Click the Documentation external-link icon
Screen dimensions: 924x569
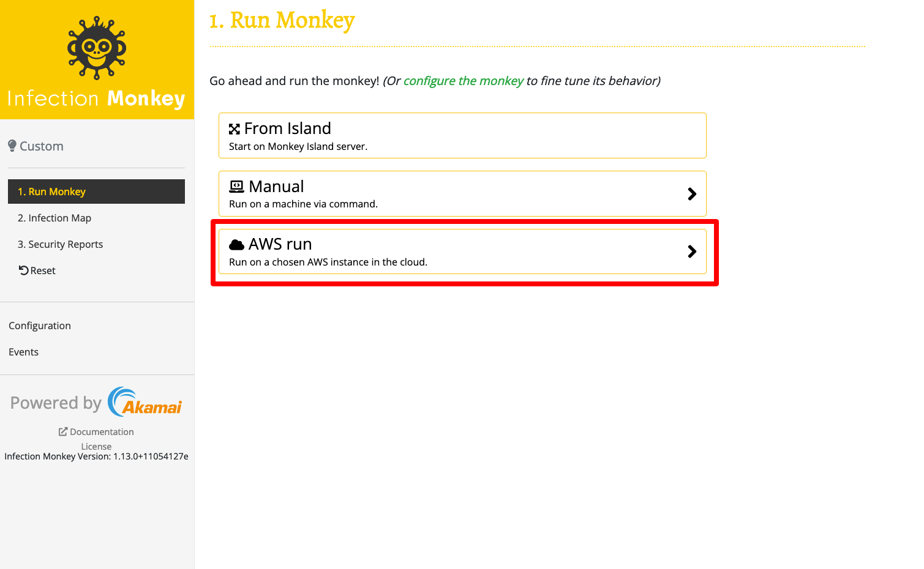tap(63, 432)
